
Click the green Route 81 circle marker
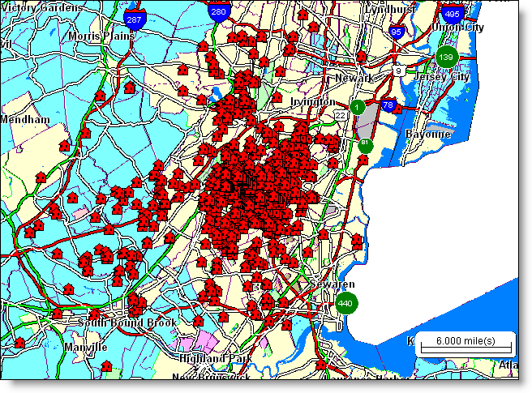tap(366, 144)
